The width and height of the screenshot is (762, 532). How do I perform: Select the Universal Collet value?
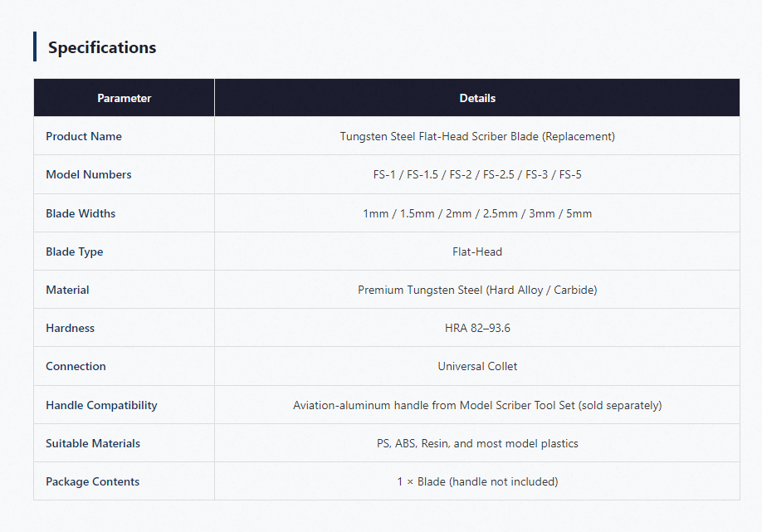pos(477,366)
